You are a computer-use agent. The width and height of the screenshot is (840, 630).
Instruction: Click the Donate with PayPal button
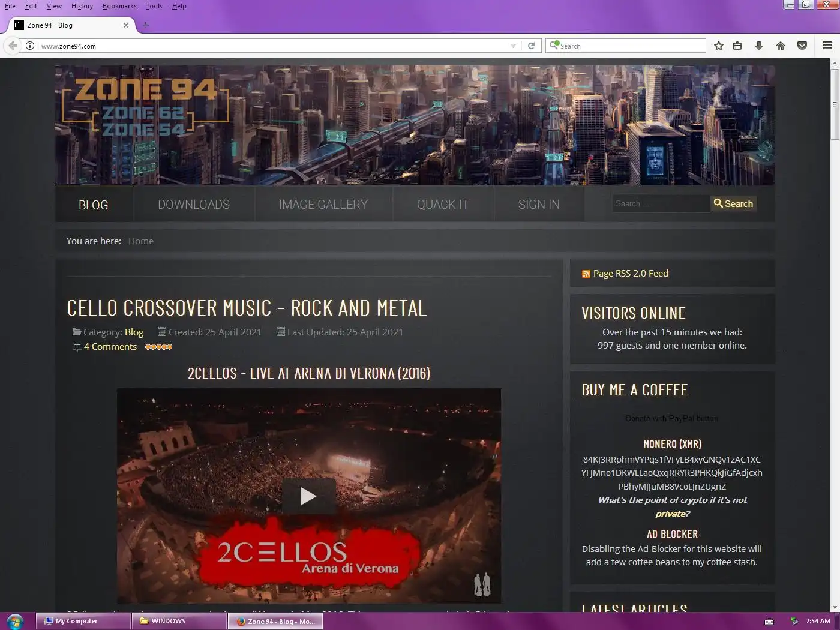[x=672, y=418]
